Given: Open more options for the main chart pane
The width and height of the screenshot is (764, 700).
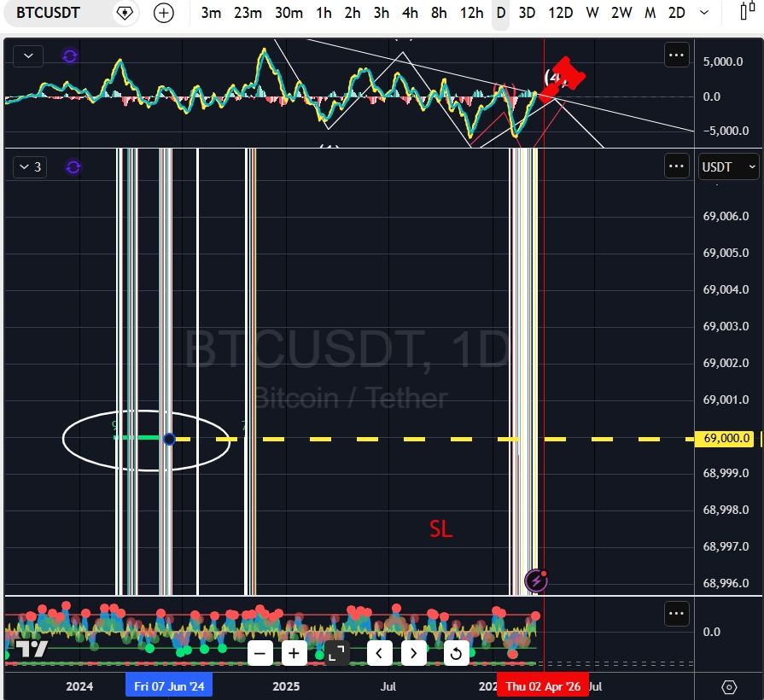Looking at the screenshot, I should point(676,166).
